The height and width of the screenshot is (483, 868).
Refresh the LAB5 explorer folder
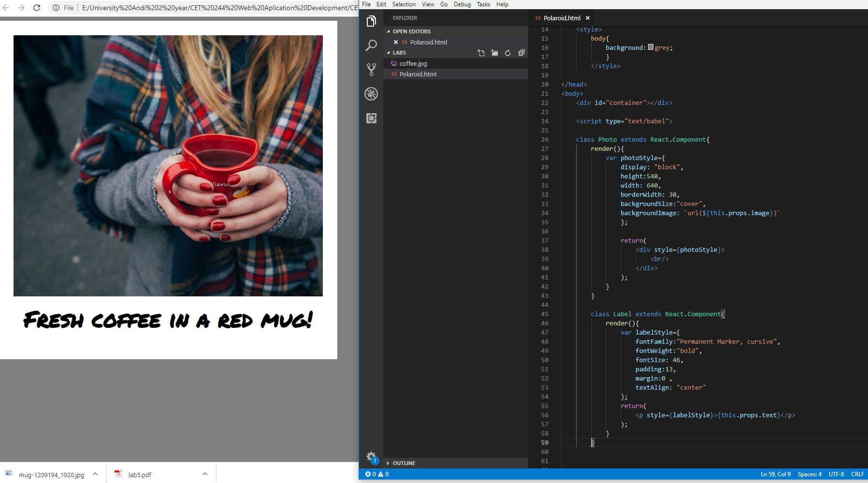(508, 53)
